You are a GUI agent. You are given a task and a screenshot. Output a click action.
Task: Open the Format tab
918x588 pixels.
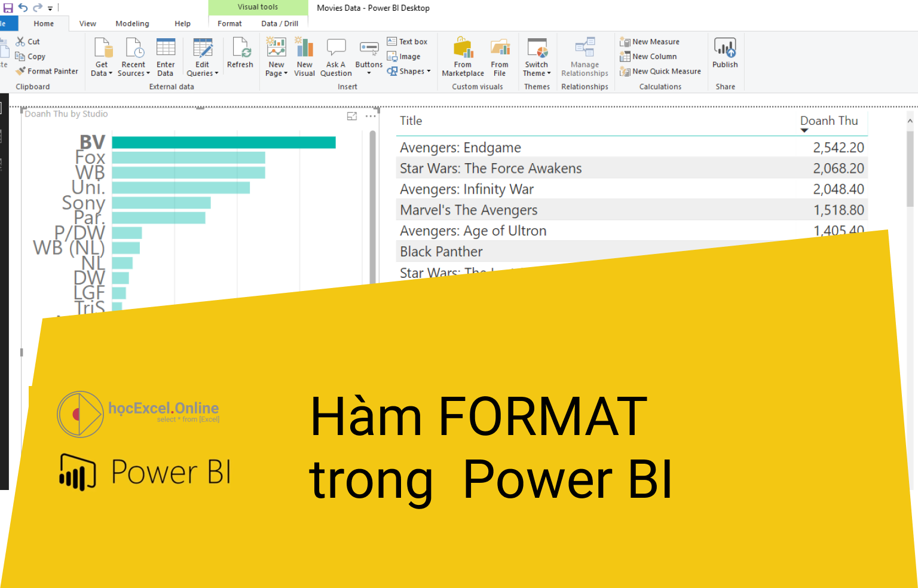[x=230, y=23]
